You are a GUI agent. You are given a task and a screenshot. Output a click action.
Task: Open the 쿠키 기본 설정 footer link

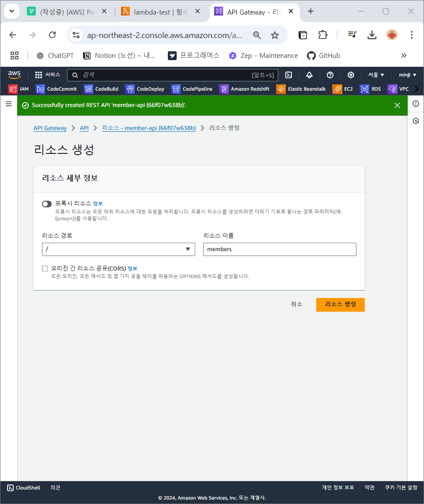pyautogui.click(x=401, y=488)
